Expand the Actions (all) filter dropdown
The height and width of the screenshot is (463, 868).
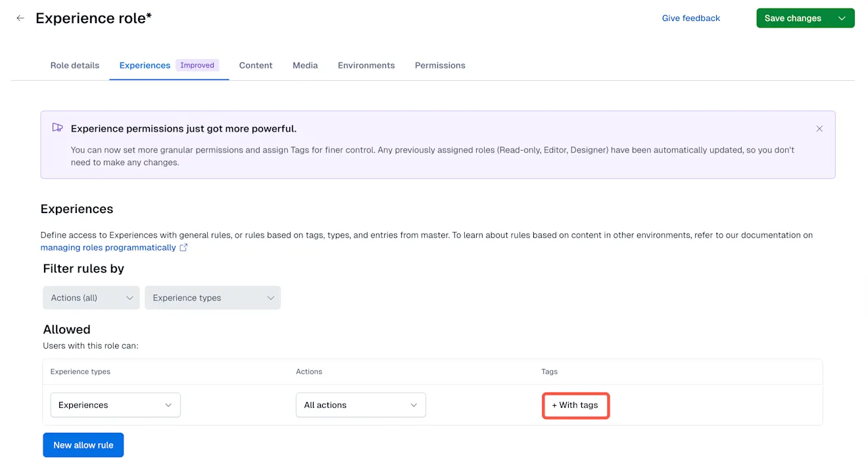point(91,298)
